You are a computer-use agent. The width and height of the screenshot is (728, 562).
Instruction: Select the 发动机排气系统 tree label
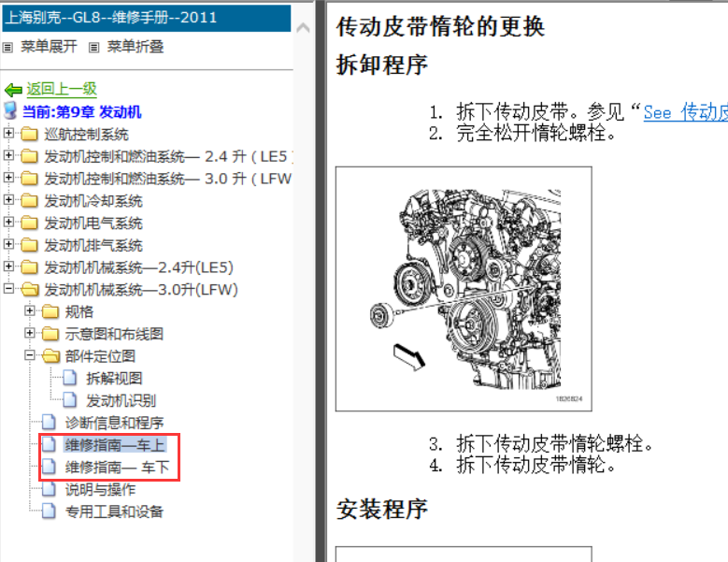93,246
